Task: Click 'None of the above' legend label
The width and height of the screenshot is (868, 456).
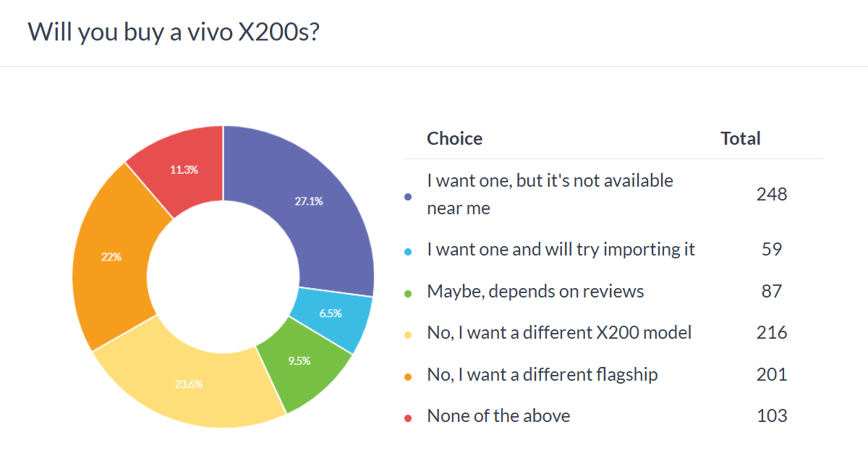Action: coord(498,415)
